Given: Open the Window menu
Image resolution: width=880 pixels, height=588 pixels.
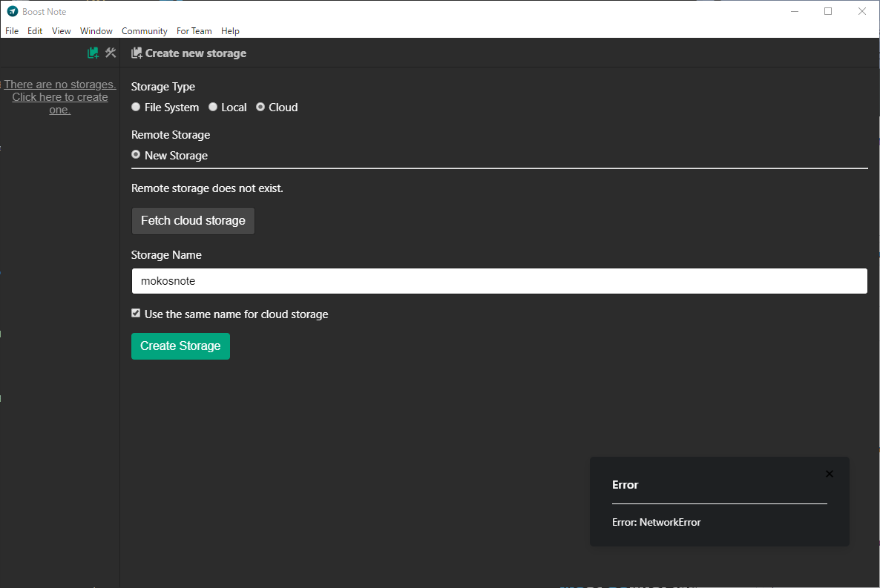Looking at the screenshot, I should [x=96, y=31].
